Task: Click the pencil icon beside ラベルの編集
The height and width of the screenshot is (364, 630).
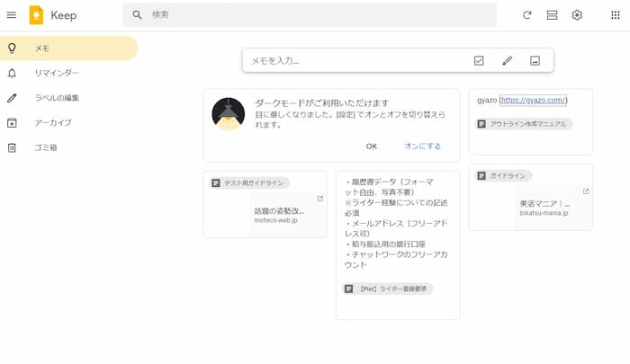Action: (x=12, y=98)
